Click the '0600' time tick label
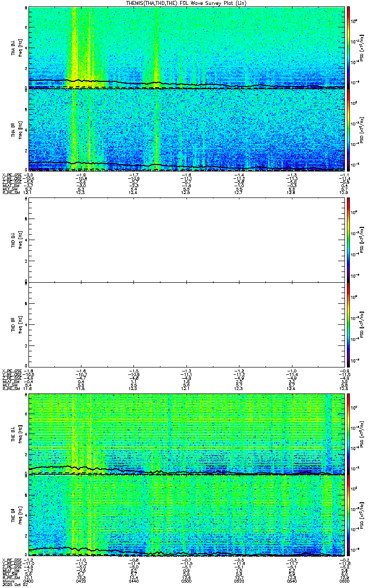The width and height of the screenshot is (368, 588). tap(344, 581)
